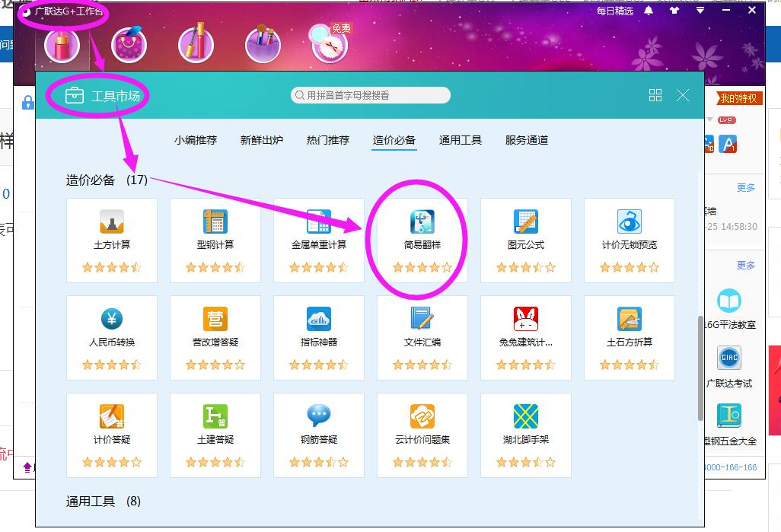Click the 造价必备 (17) section heading
The image size is (781, 532).
tap(107, 180)
